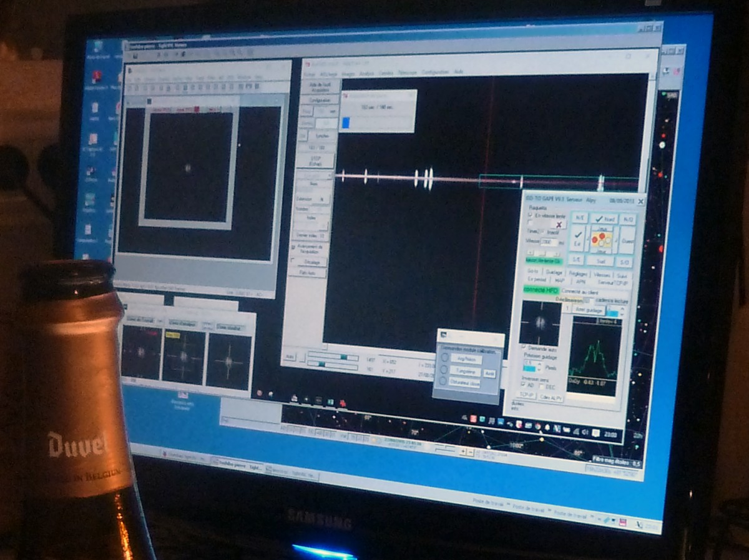Viewport: 749px width, 560px height.
Task: Click the Sud direction button
Action: 600,261
